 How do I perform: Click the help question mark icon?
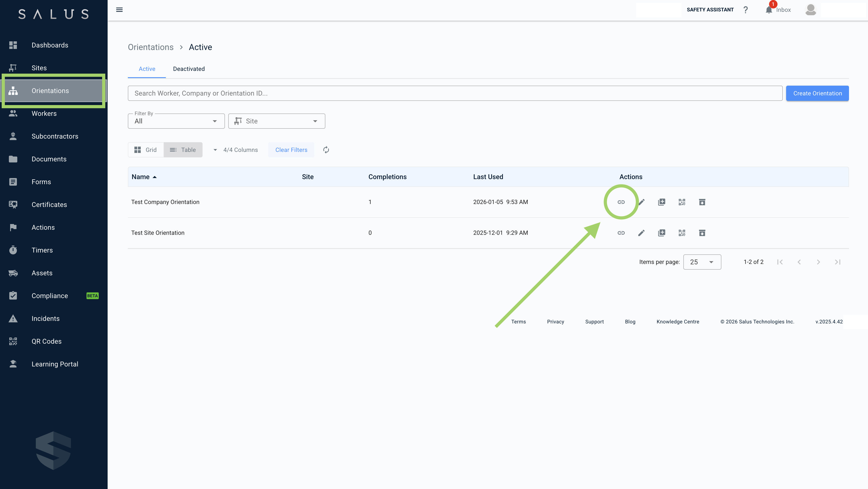(745, 10)
